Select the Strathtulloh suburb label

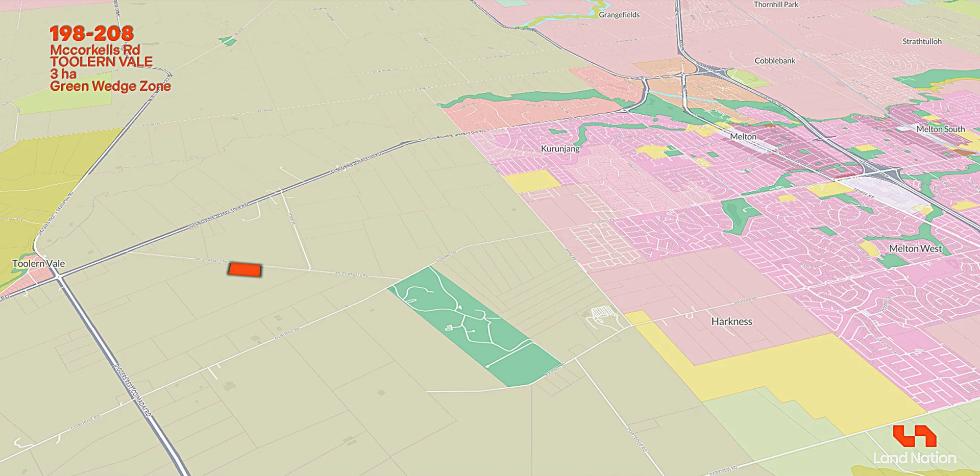point(922,41)
